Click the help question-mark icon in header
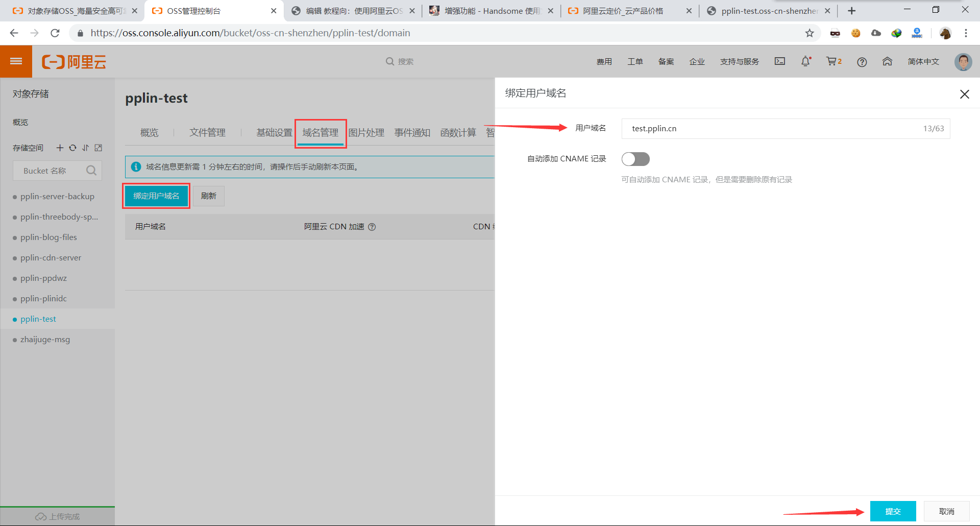This screenshot has height=526, width=980. (862, 62)
